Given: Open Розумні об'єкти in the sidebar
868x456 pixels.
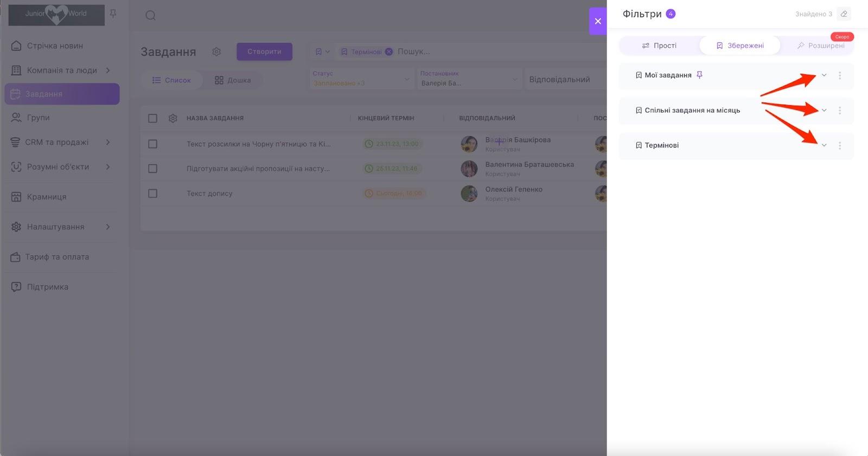Looking at the screenshot, I should point(58,167).
